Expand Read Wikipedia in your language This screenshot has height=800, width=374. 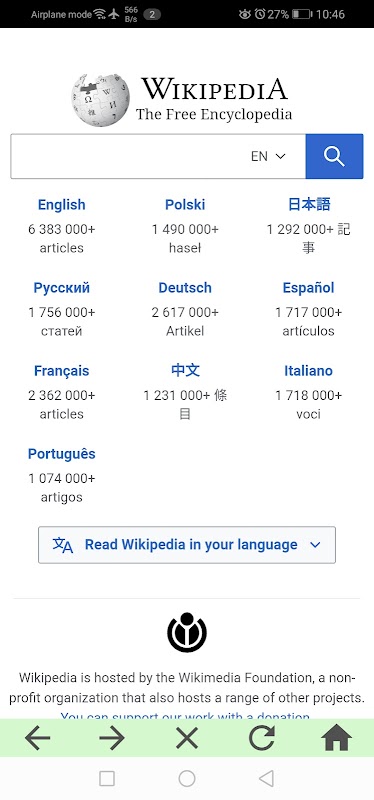pos(187,545)
